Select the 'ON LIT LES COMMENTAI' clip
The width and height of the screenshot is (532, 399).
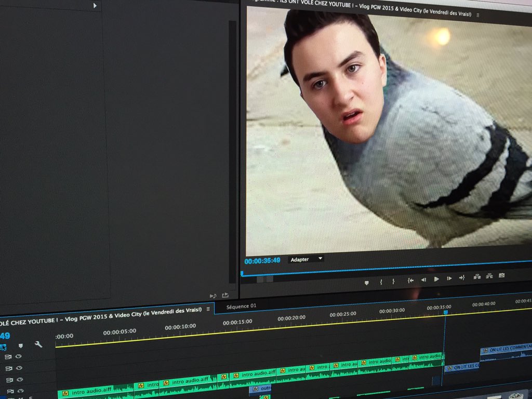506,353
